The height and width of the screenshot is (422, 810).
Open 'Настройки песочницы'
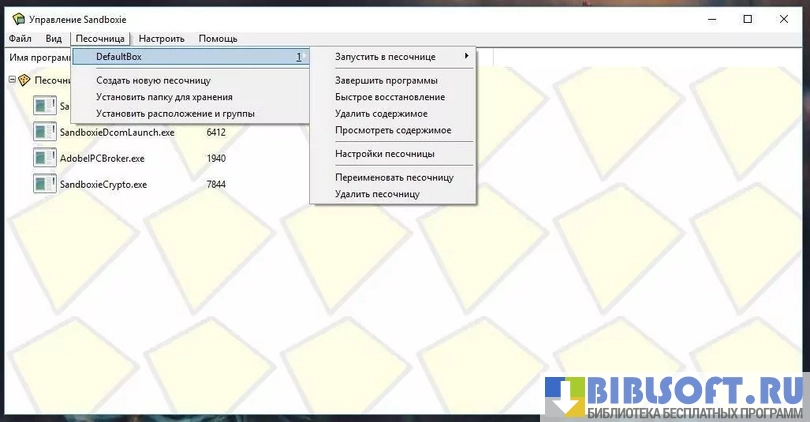pos(385,154)
